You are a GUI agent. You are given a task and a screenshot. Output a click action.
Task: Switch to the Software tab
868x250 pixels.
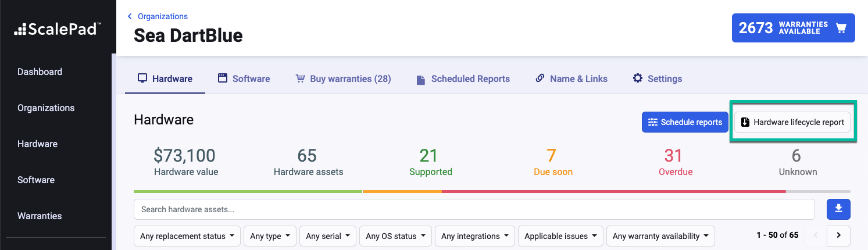coord(244,78)
